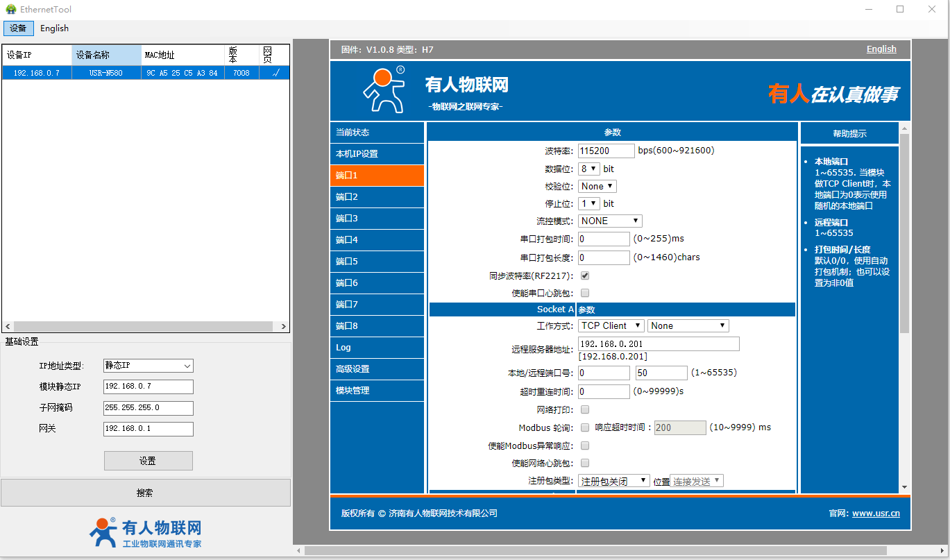Tick the Modbus 轮询 checkbox
950x560 pixels.
(585, 427)
